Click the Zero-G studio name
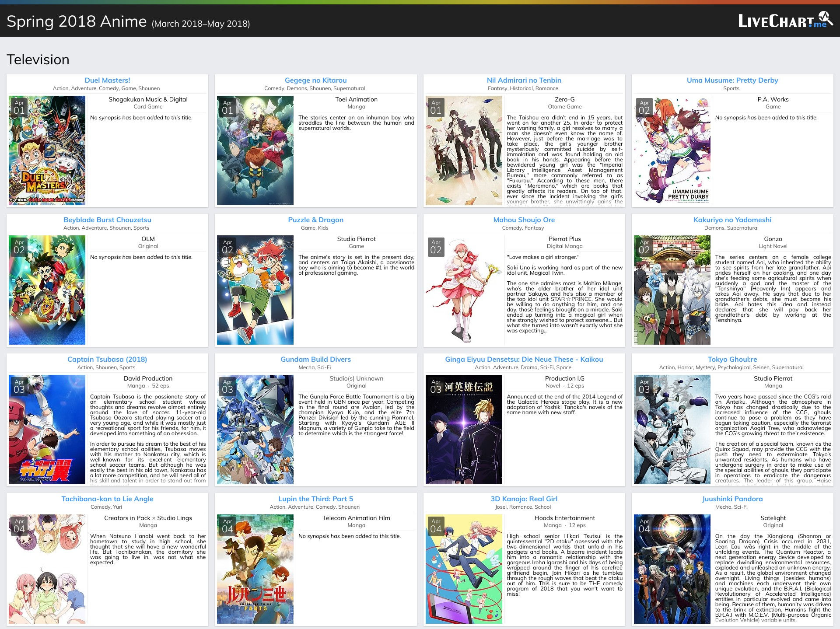The image size is (840, 629). point(565,99)
